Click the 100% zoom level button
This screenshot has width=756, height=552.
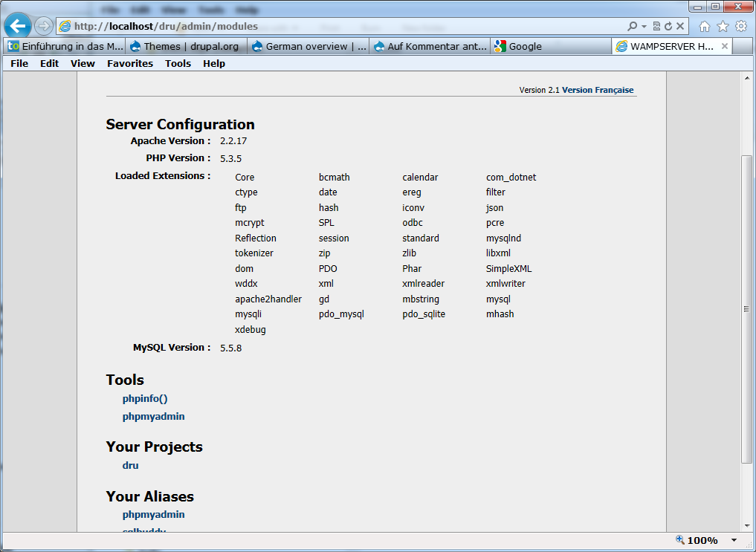tap(697, 541)
